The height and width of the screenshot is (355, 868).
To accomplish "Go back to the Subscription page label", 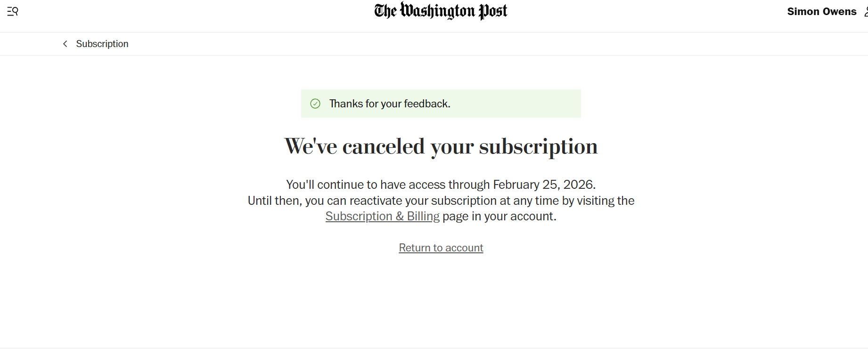I will pos(102,44).
